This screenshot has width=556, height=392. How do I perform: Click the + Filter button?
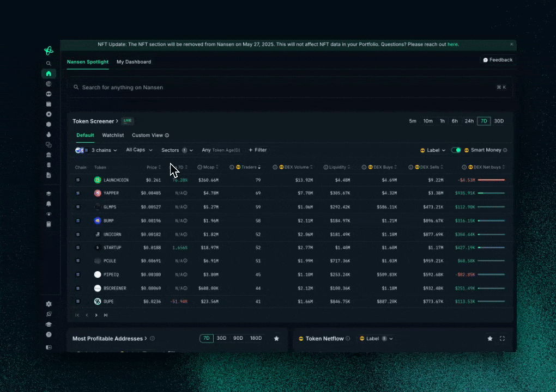click(258, 150)
